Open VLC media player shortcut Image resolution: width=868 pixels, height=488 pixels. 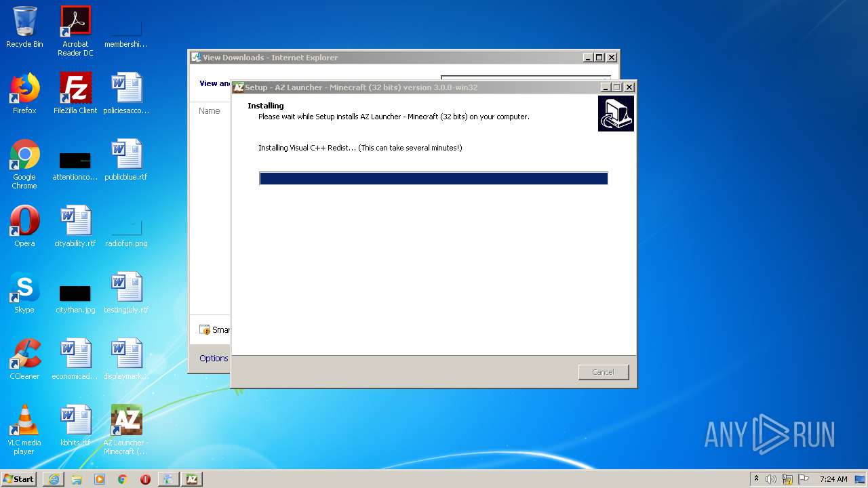pos(24,430)
